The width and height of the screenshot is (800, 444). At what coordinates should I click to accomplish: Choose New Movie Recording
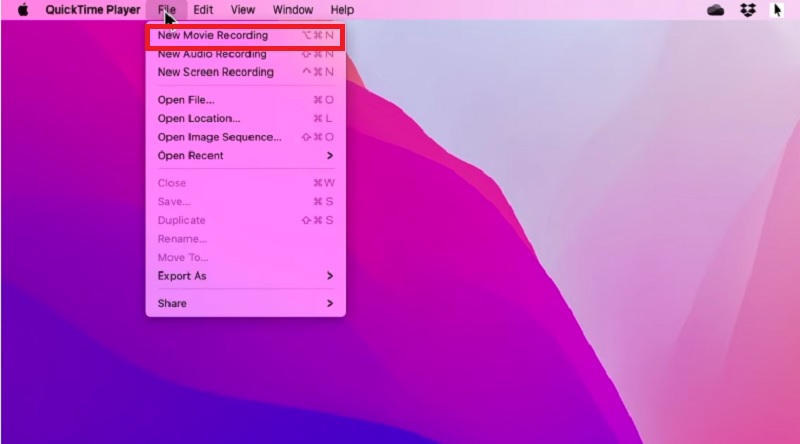point(245,35)
